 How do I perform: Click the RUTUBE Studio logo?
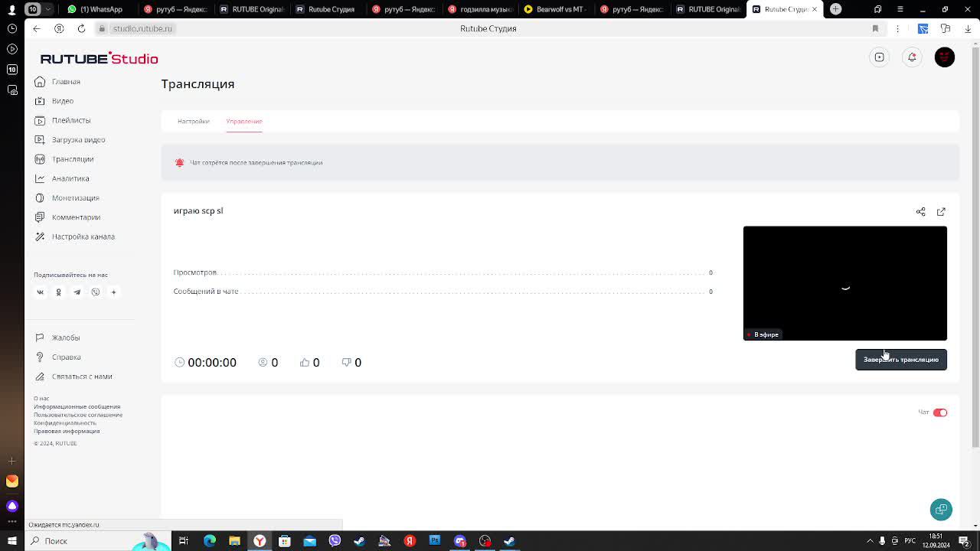[x=99, y=58]
